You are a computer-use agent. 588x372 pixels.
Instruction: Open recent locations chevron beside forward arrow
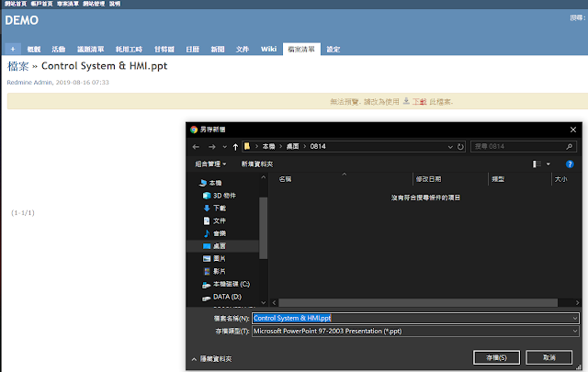tap(224, 147)
